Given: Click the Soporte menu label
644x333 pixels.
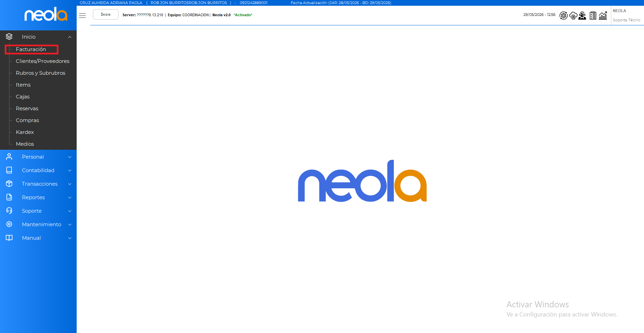Looking at the screenshot, I should pos(32,211).
